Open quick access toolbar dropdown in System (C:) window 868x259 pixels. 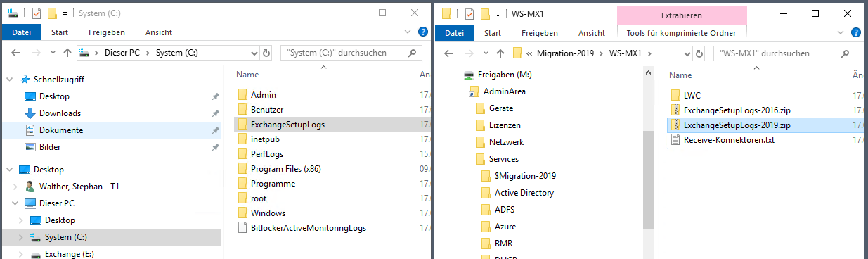(65, 14)
